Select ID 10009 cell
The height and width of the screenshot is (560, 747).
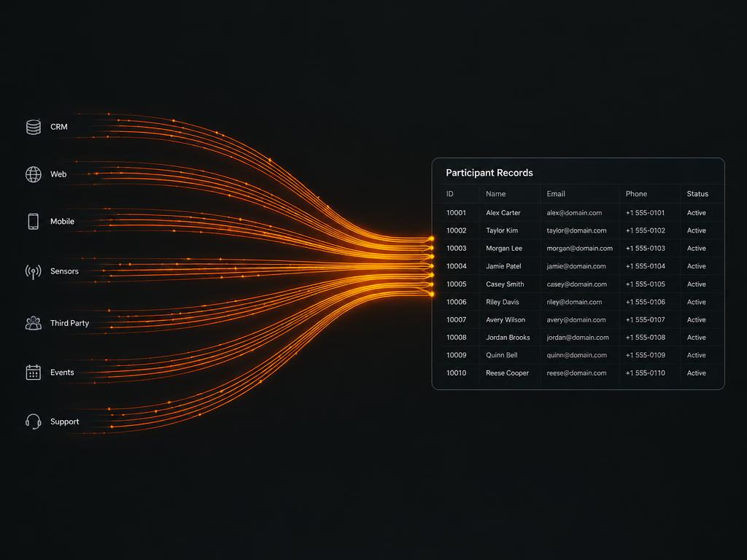(456, 355)
